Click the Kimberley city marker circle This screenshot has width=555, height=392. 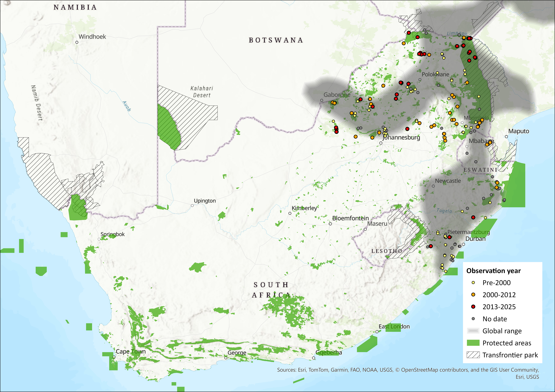(290, 213)
